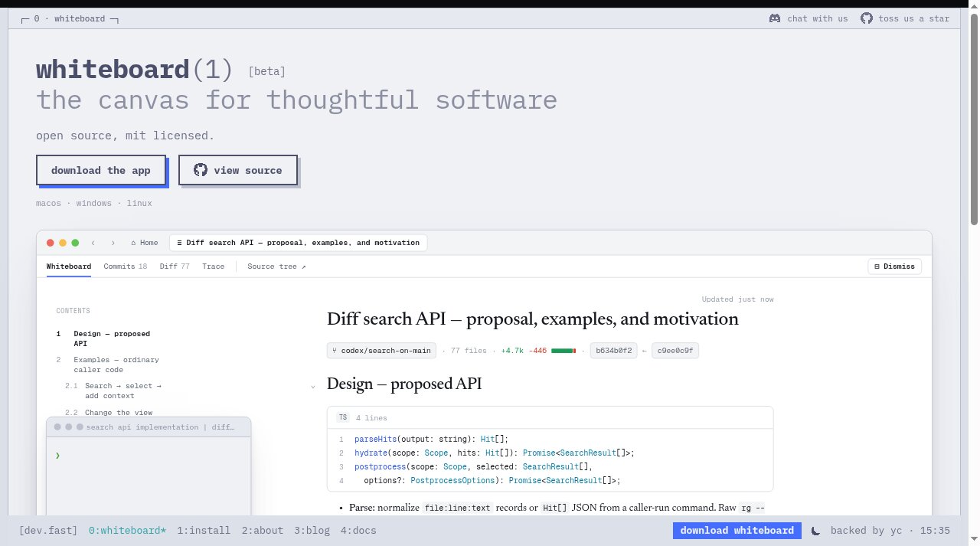Click the 77 files text
The image size is (980, 546).
(x=469, y=351)
